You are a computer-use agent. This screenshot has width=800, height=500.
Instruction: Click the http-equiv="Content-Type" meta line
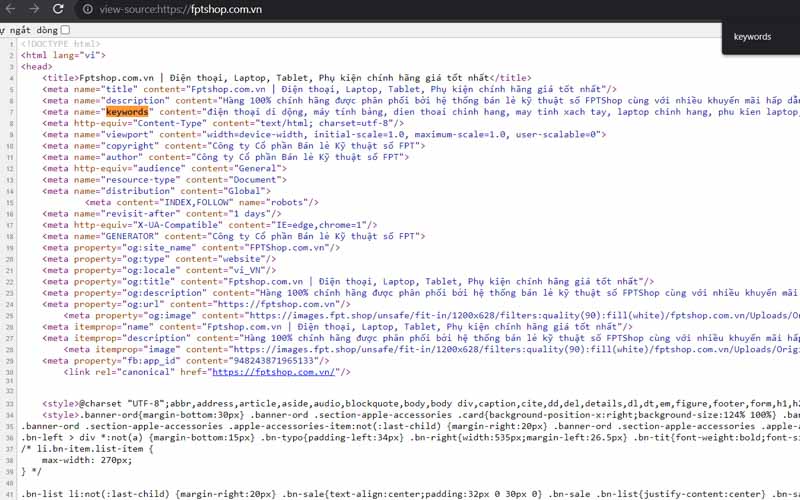tap(223, 123)
